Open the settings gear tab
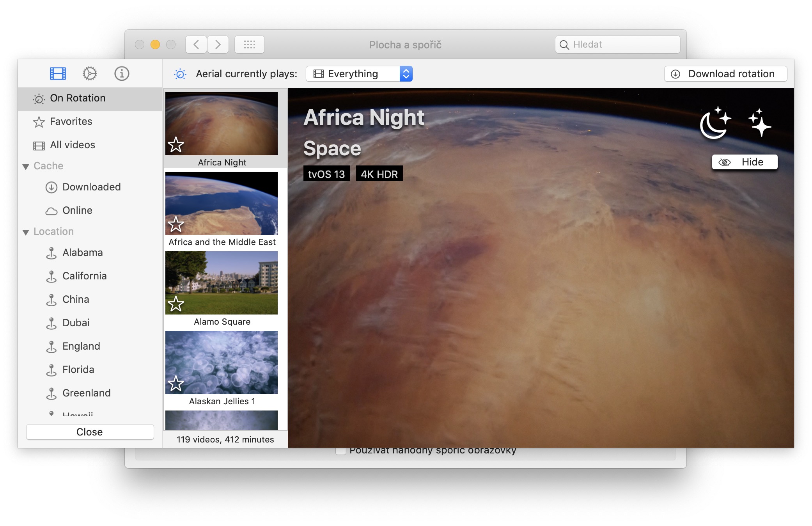This screenshot has width=812, height=526. [x=90, y=73]
